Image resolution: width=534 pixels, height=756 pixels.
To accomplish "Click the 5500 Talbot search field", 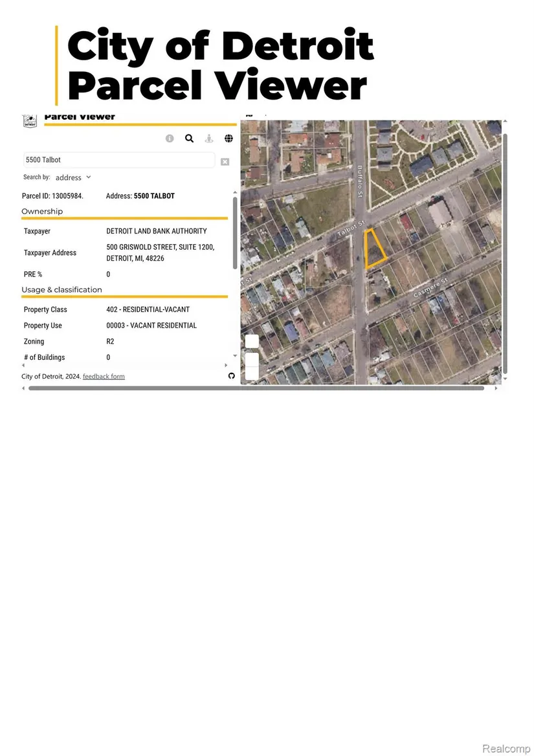I will point(118,160).
